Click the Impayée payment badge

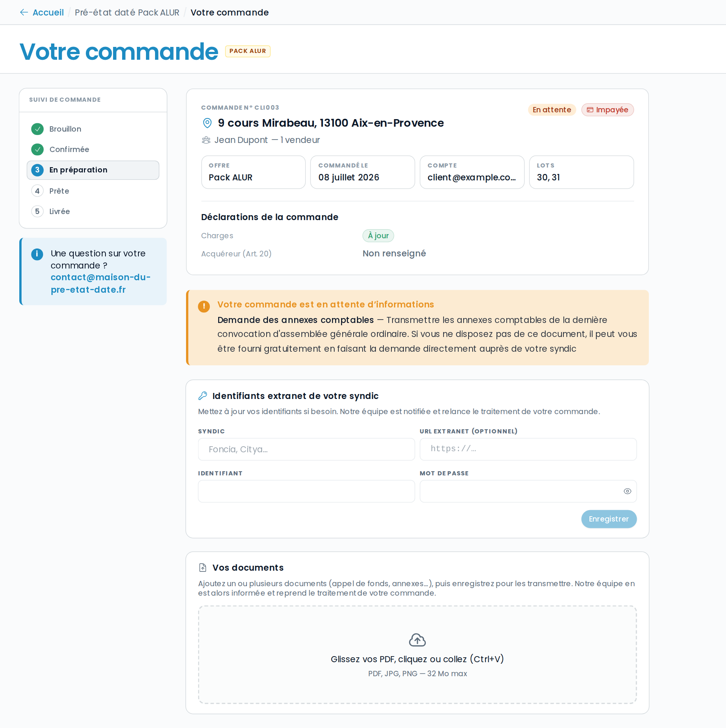pyautogui.click(x=607, y=110)
